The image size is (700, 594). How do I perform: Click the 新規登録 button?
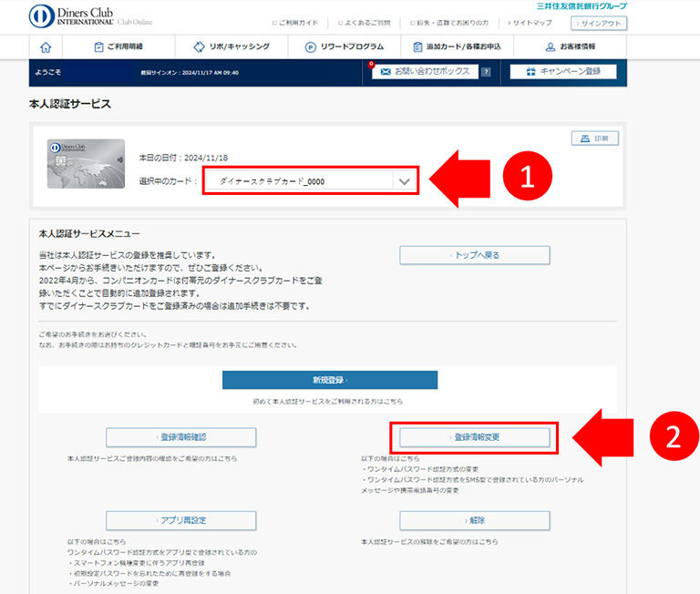click(x=330, y=380)
